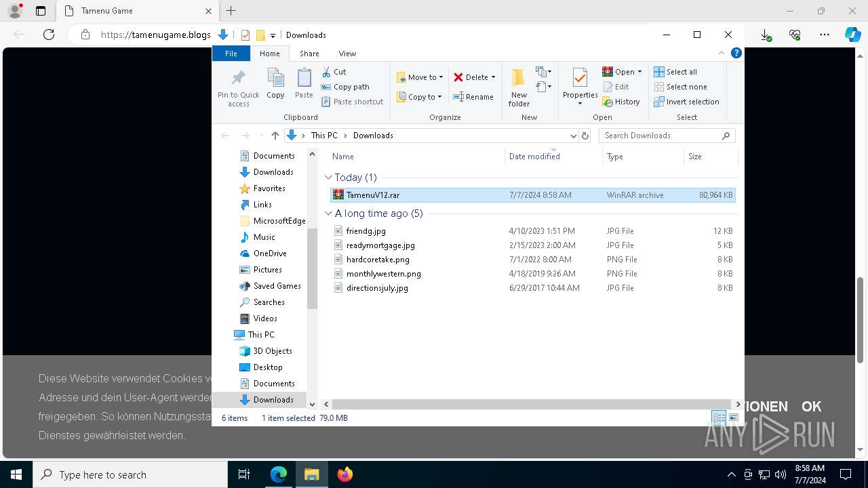The image size is (868, 488).
Task: Click Select all in ribbon
Action: point(675,72)
